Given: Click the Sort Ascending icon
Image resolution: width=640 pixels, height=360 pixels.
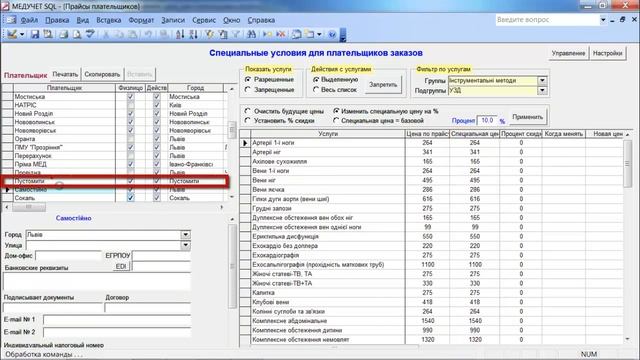Looking at the screenshot, I should [x=180, y=34].
